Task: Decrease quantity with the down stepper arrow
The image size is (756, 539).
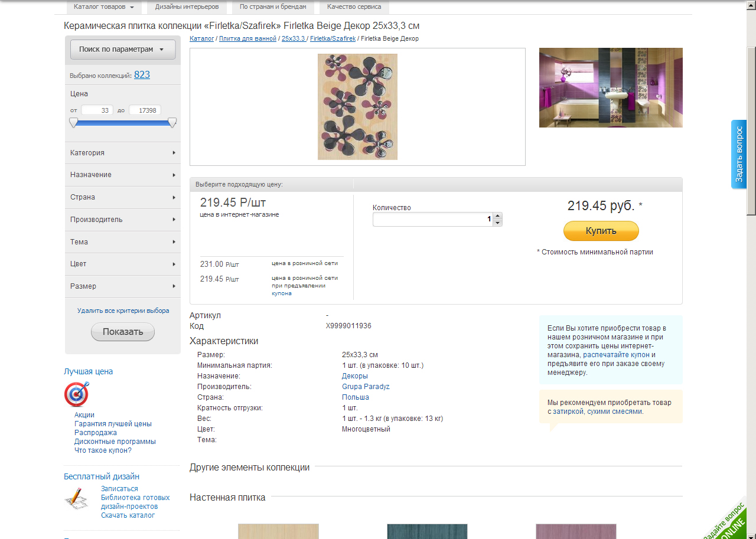Action: point(498,223)
